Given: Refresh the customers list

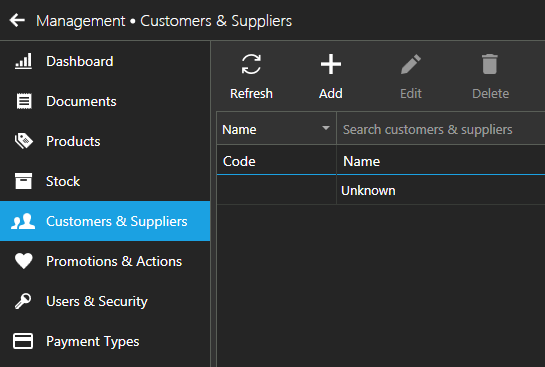Looking at the screenshot, I should pyautogui.click(x=251, y=76).
